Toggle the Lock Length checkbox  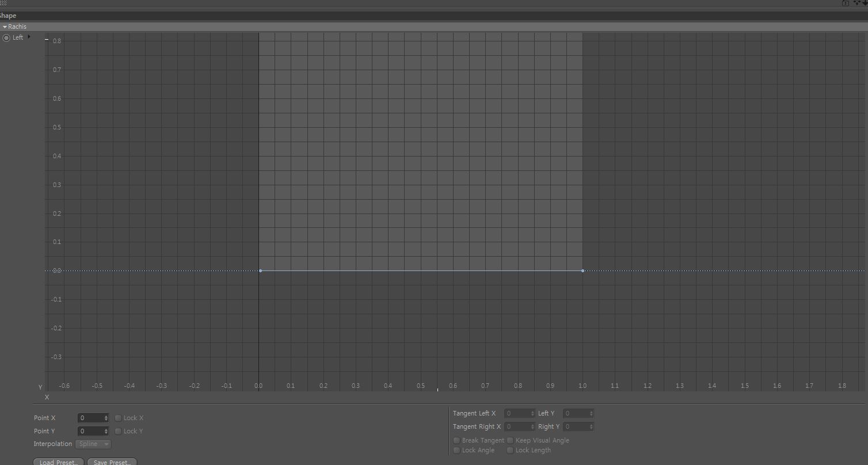point(510,450)
